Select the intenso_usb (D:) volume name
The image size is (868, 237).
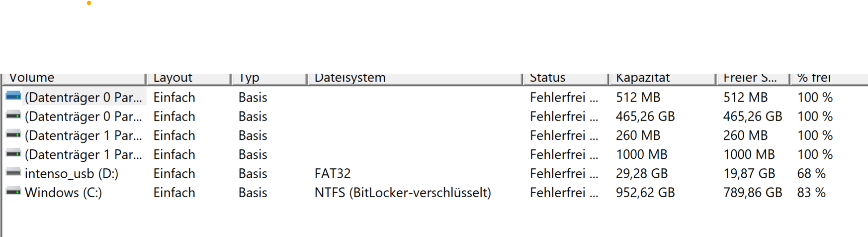(x=72, y=174)
